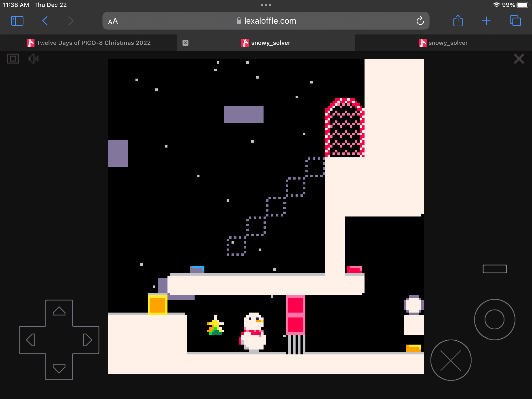Reload the current page
The image size is (532, 399).
tap(420, 21)
